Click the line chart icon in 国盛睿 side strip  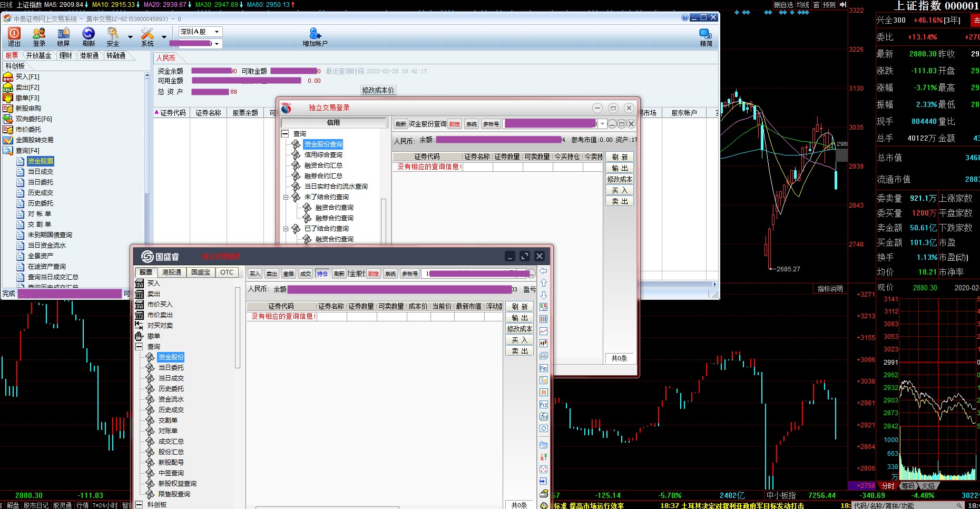[x=544, y=331]
